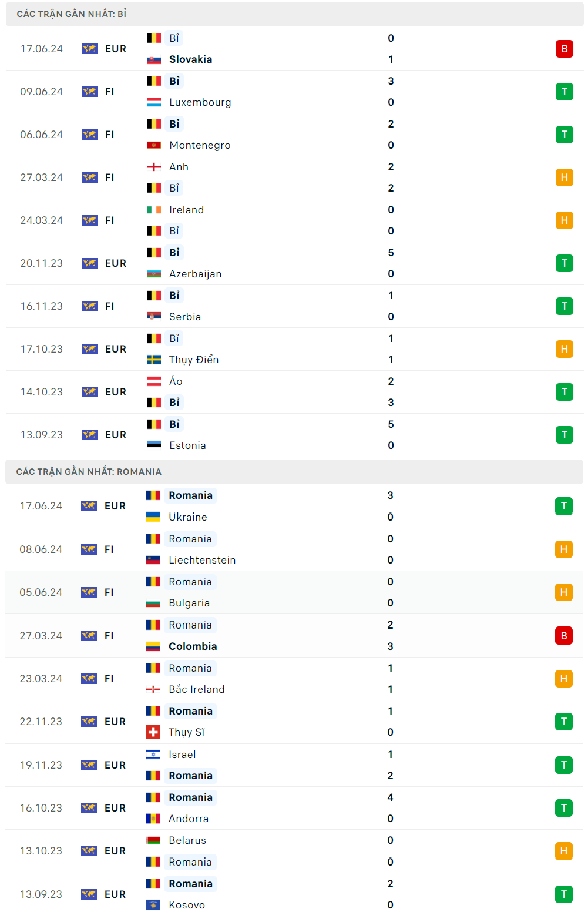Click the orange H badge for Anh vs Bỉ
The height and width of the screenshot is (912, 588).
(x=564, y=177)
